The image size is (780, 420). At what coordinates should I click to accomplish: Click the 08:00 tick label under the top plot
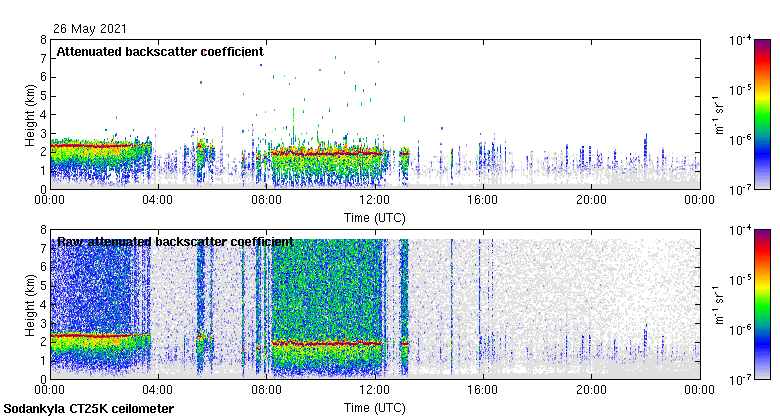[266, 200]
